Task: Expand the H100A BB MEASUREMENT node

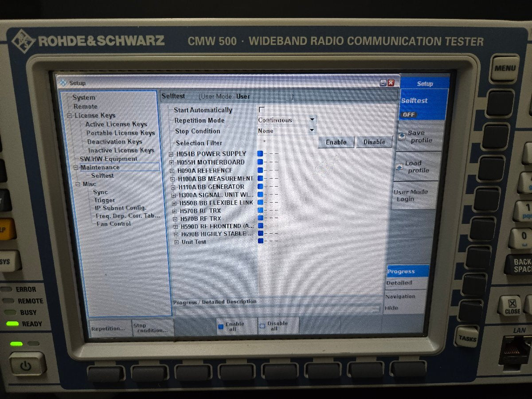Action: point(173,179)
